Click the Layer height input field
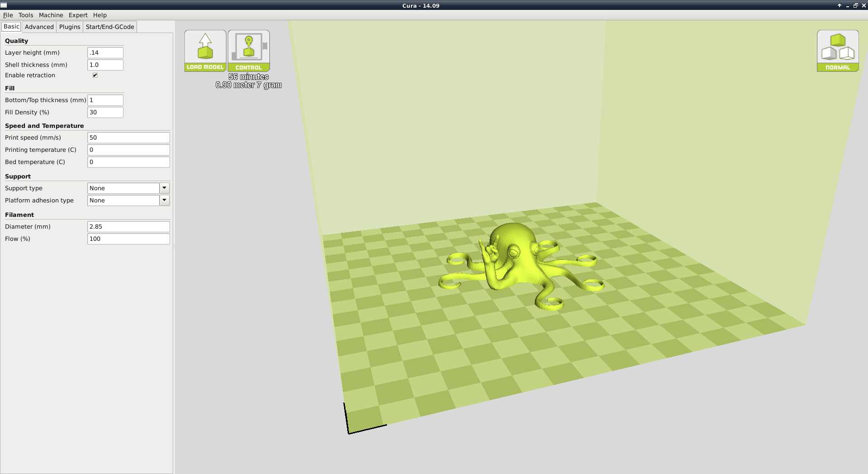The image size is (868, 474). coord(105,52)
